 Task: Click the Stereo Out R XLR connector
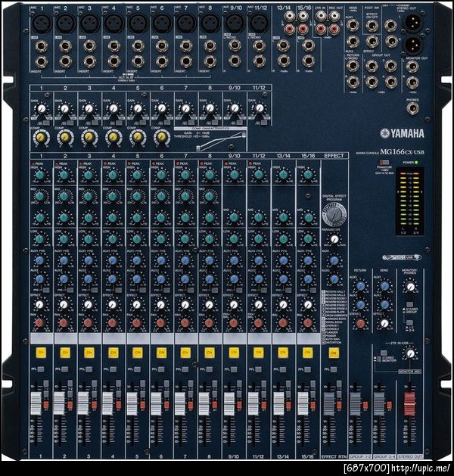(412, 45)
